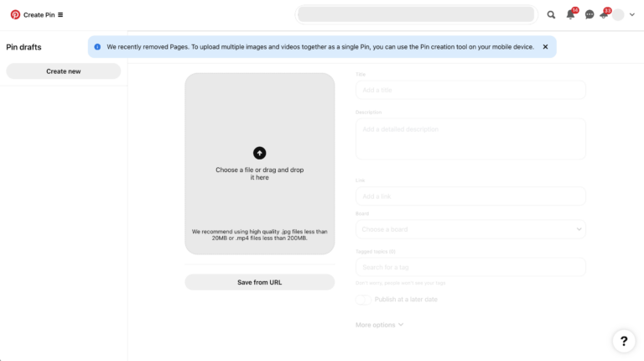This screenshot has height=361, width=644.
Task: Open the Choose a board dropdown
Action: pyautogui.click(x=470, y=229)
